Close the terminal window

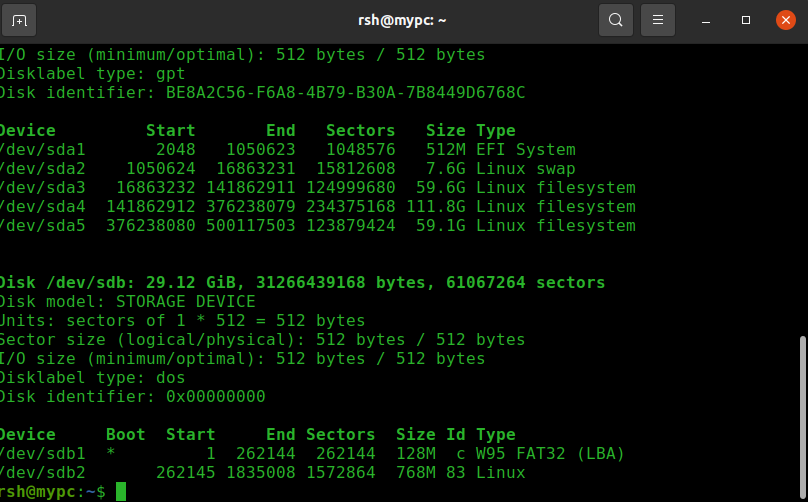pos(786,20)
